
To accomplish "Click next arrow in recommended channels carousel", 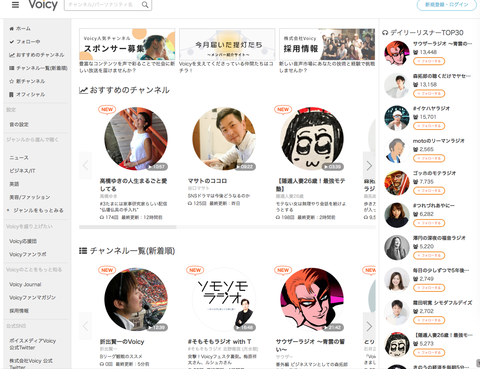I will click(369, 166).
